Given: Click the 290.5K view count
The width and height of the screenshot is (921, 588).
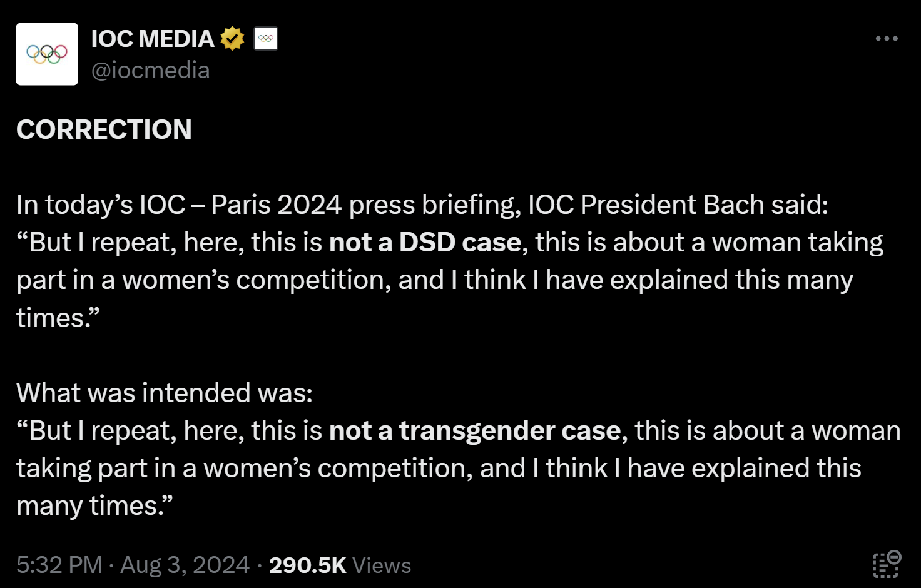Looking at the screenshot, I should pos(307,565).
